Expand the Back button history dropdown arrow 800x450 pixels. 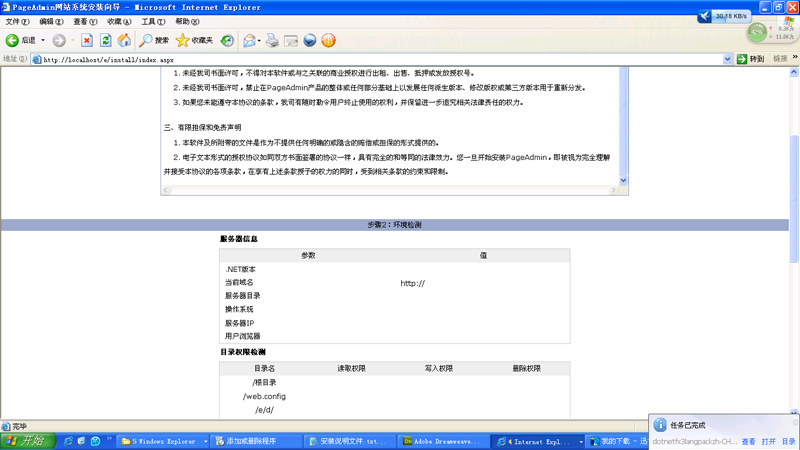42,40
